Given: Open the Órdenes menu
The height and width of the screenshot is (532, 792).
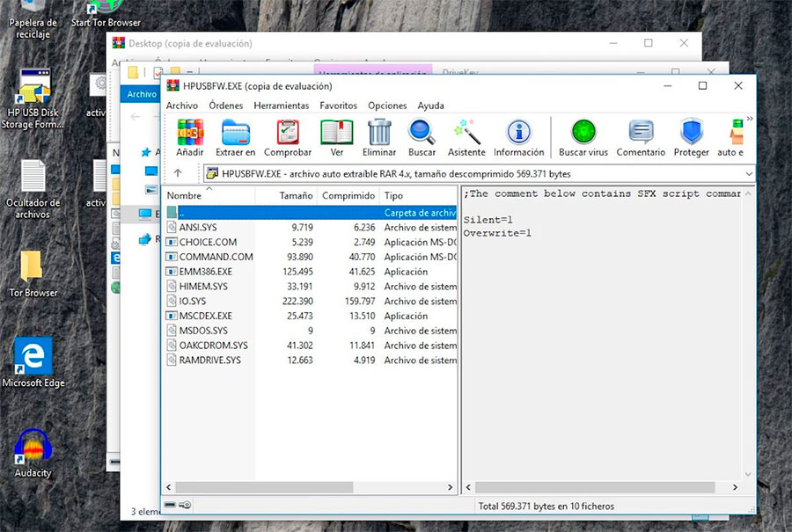Looking at the screenshot, I should click(225, 106).
